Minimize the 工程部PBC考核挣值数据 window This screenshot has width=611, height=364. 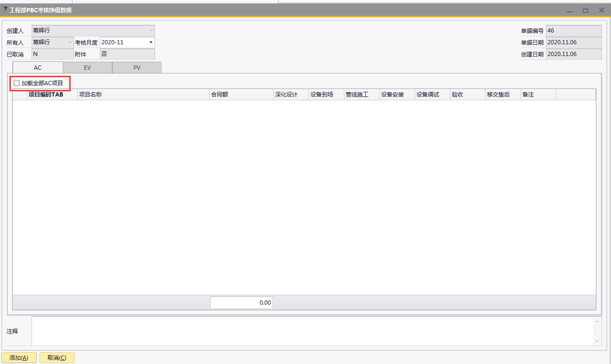(570, 10)
